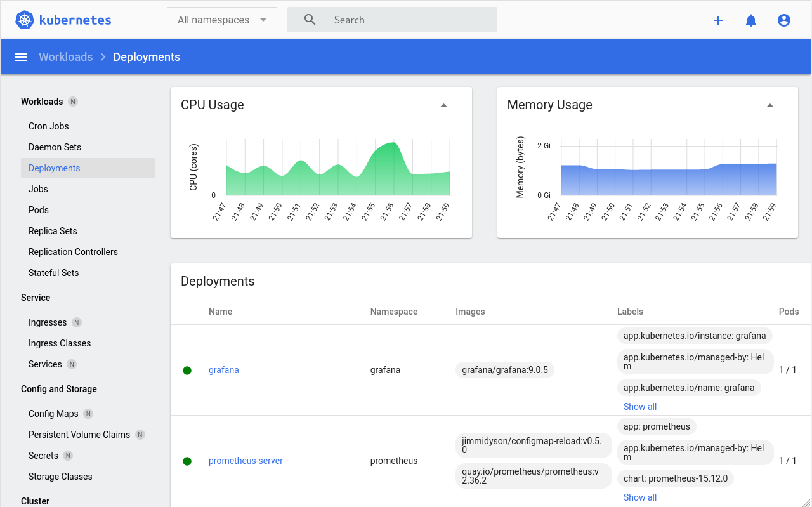This screenshot has height=507, width=812.
Task: Open the hamburger navigation menu
Action: [21, 57]
